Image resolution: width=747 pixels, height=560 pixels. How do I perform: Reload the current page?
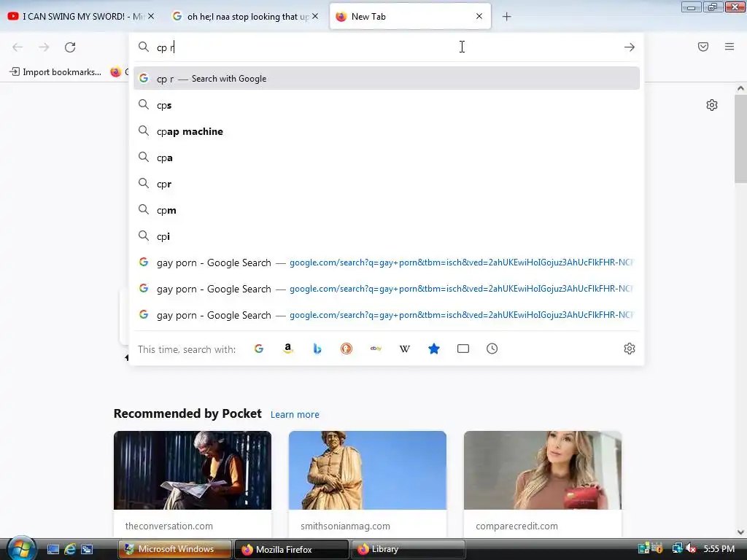point(70,47)
